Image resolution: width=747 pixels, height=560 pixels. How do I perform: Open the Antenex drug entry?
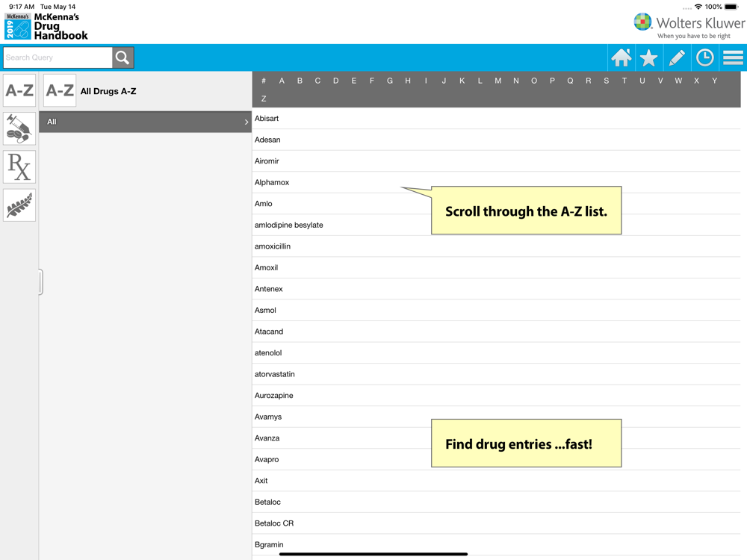point(496,289)
